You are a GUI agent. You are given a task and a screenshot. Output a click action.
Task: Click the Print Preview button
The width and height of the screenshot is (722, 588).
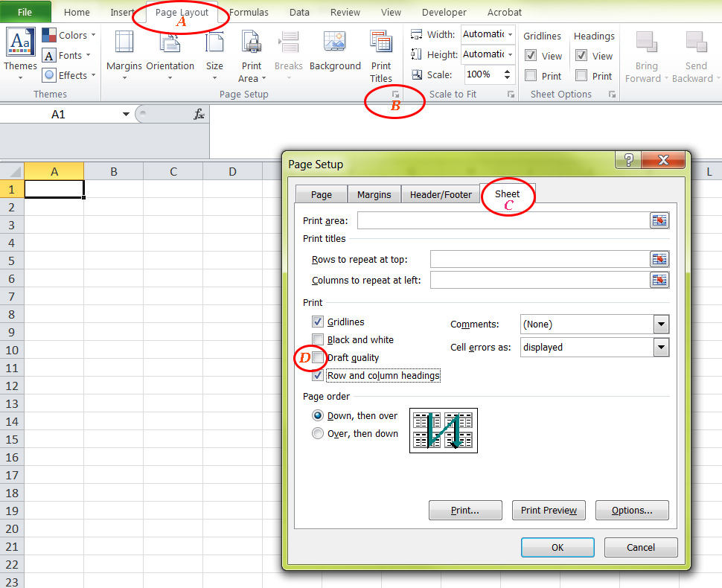549,510
